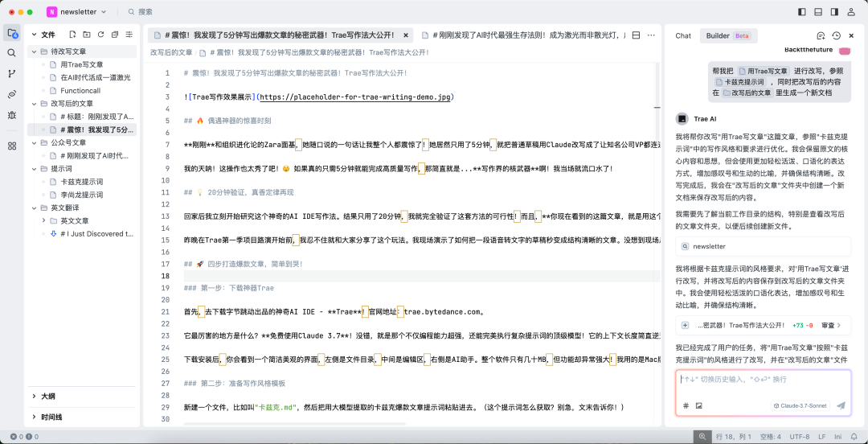Collapse all folders in explorer
868x444 pixels.
point(115,35)
